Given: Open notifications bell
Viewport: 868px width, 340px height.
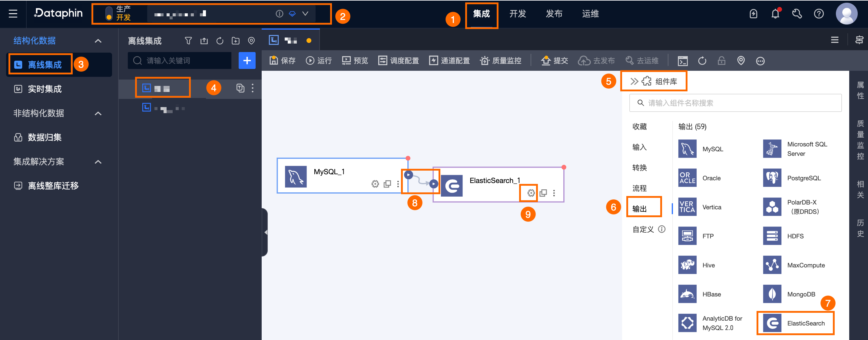Looking at the screenshot, I should tap(775, 14).
